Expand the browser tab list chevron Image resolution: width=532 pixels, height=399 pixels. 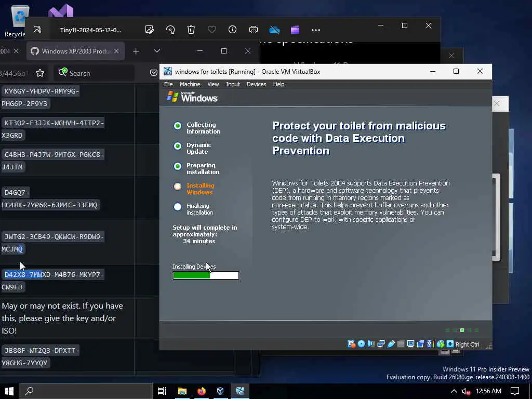[x=157, y=51]
